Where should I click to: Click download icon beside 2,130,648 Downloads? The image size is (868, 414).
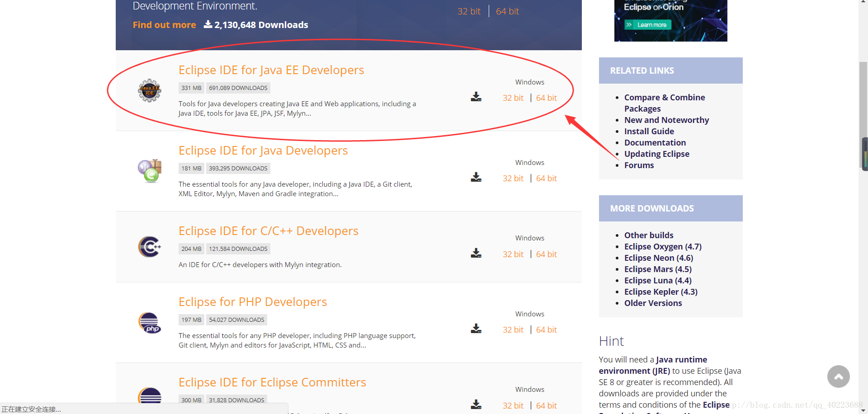pos(208,24)
